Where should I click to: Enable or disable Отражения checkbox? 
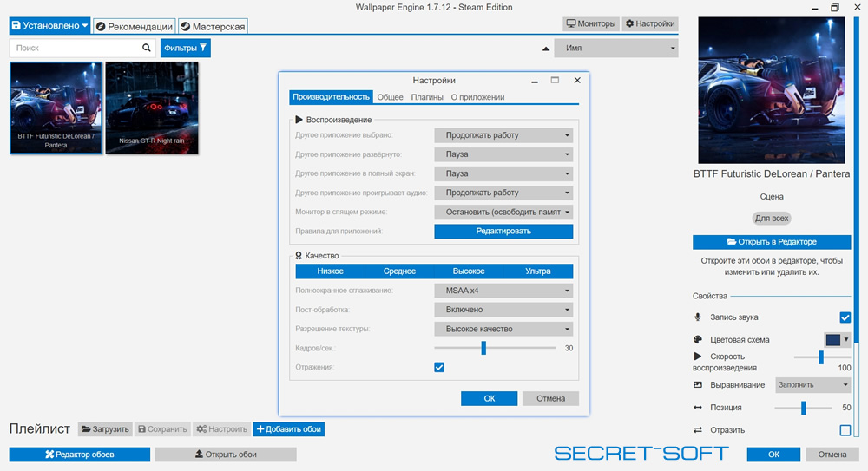coord(439,367)
